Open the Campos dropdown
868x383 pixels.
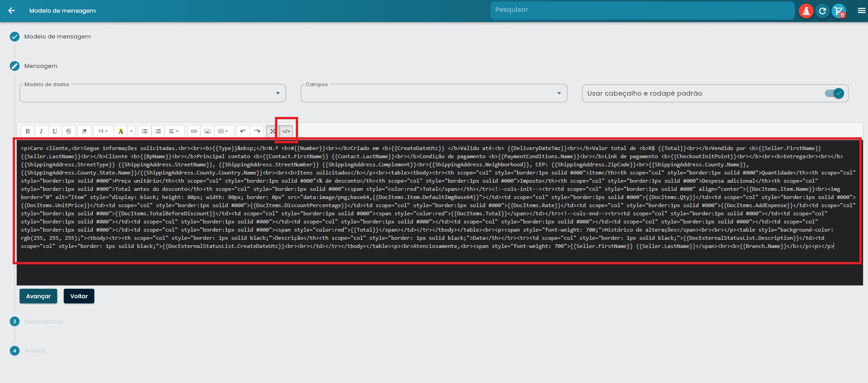point(434,93)
